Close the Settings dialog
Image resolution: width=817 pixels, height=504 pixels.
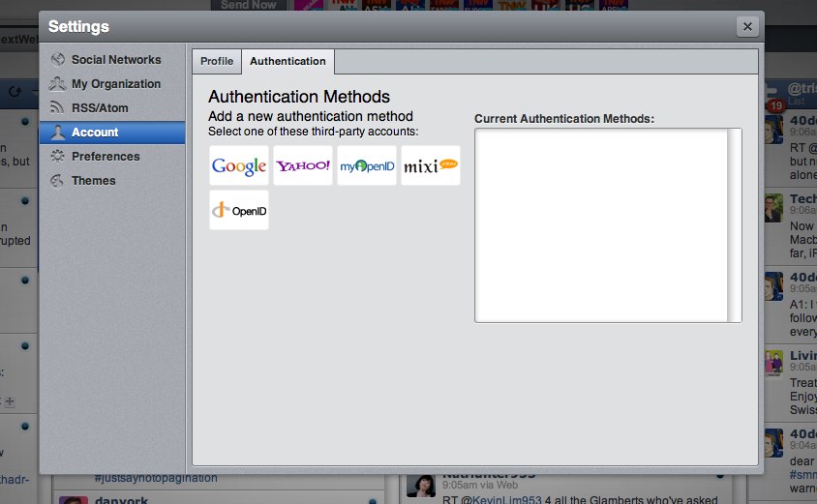click(747, 26)
